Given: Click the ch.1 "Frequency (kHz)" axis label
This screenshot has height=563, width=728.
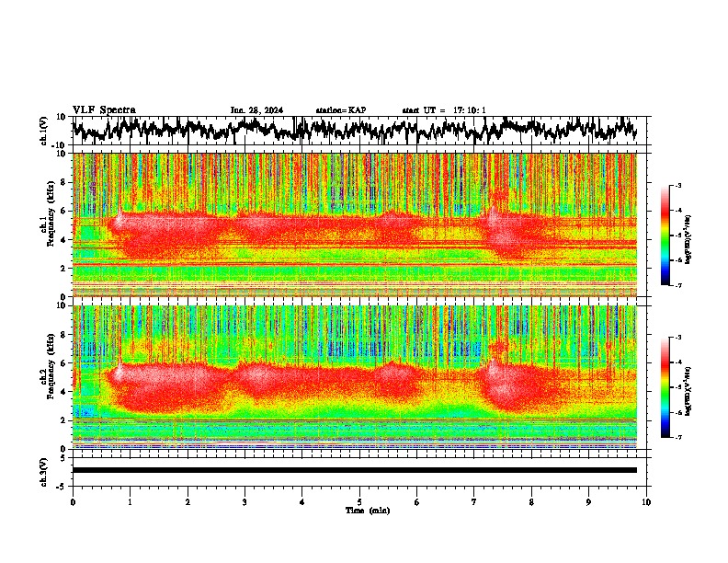Looking at the screenshot, I should pos(51,214).
